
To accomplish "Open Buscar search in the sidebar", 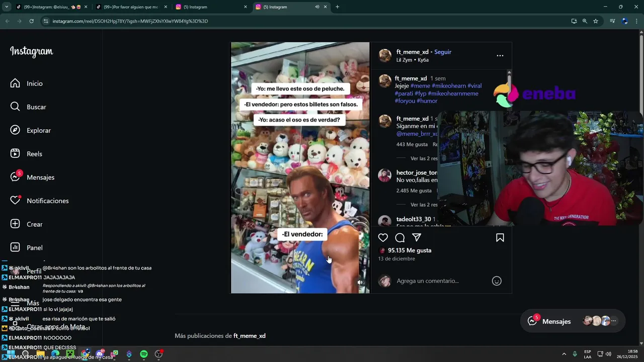I will tap(29, 107).
